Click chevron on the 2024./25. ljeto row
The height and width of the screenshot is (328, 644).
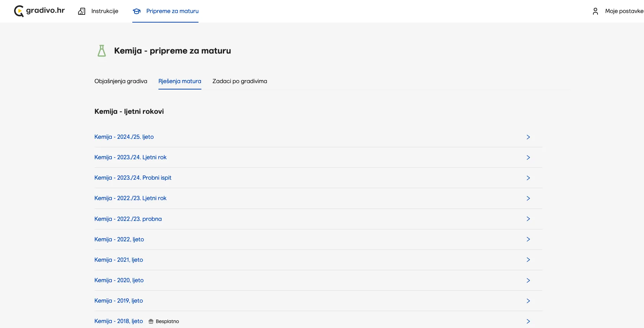click(x=528, y=137)
